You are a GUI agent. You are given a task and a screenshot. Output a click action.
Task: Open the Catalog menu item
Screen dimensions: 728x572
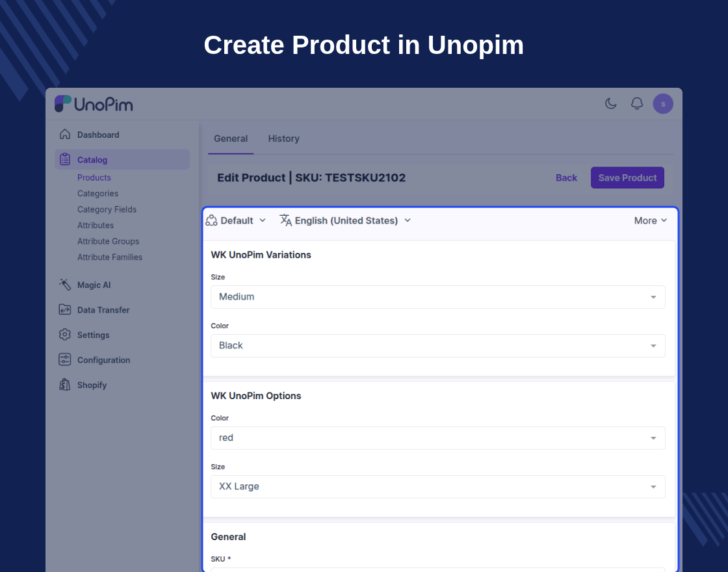(122, 160)
